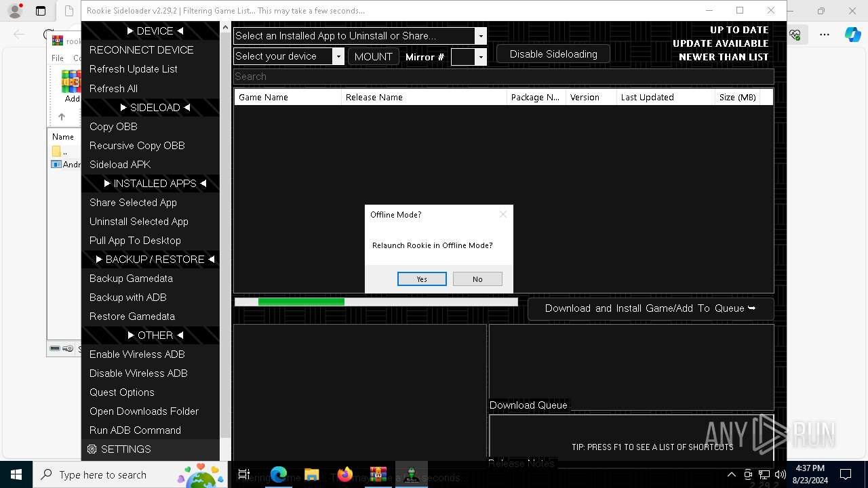Open the Mirror number dropdown

point(469,57)
